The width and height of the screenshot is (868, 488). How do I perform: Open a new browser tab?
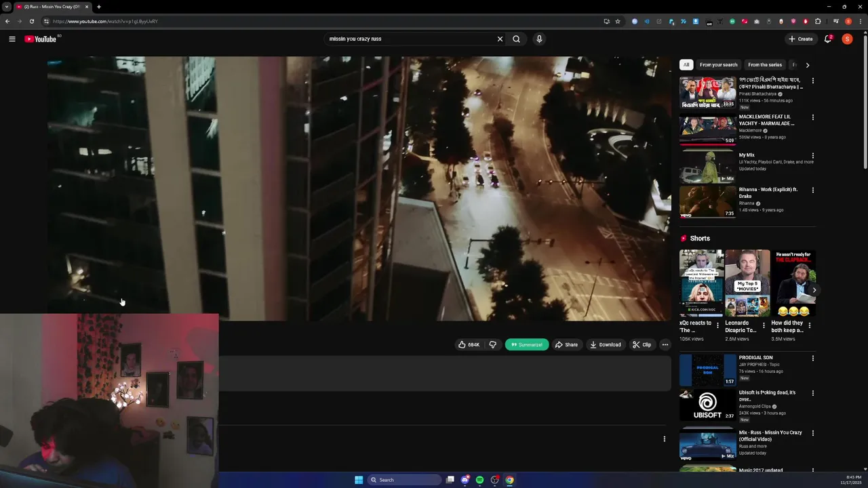pyautogui.click(x=98, y=7)
